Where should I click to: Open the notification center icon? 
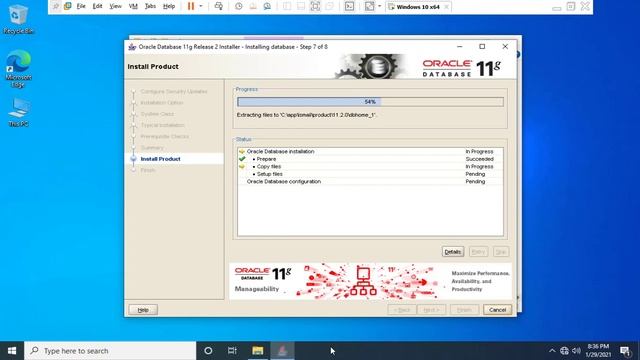(x=625, y=351)
